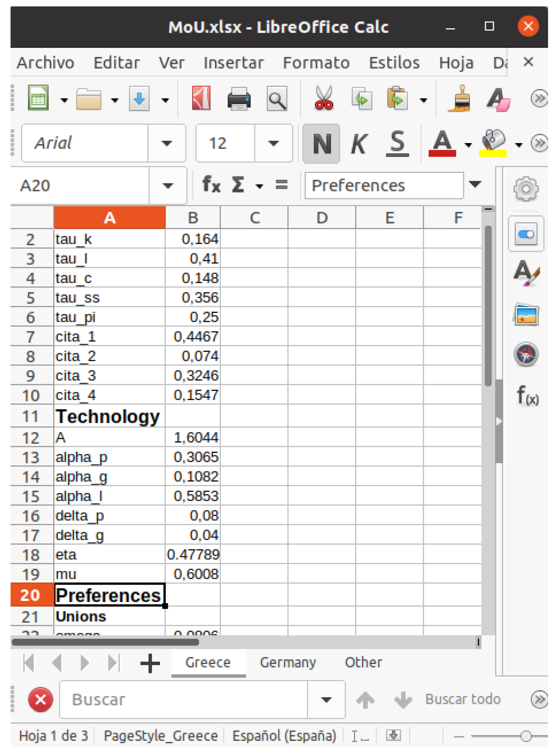Screen dimensions: 559x756
Task: Switch to the Other sheet tab
Action: [363, 662]
